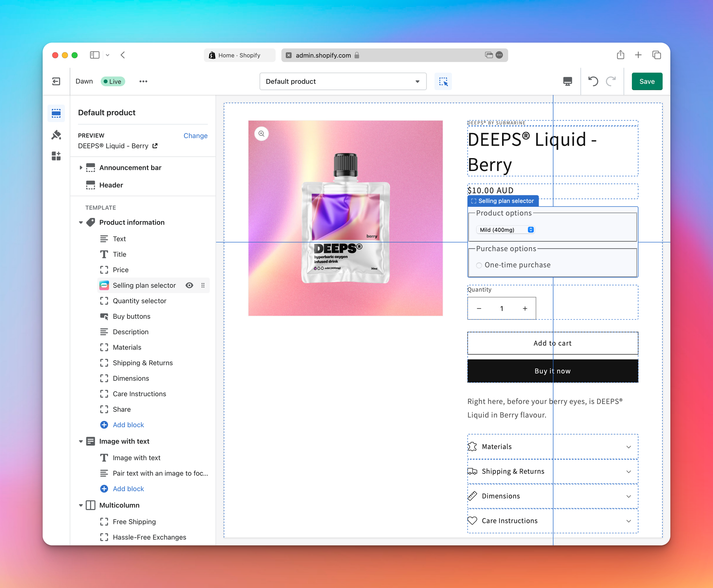
Task: Click the drag handle on Selling plan selector
Action: [x=203, y=285]
